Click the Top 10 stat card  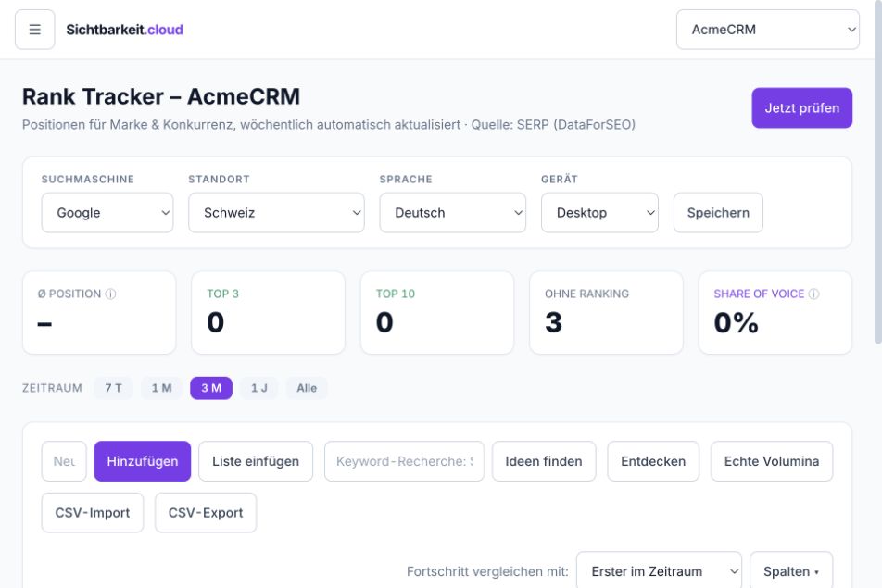click(437, 313)
